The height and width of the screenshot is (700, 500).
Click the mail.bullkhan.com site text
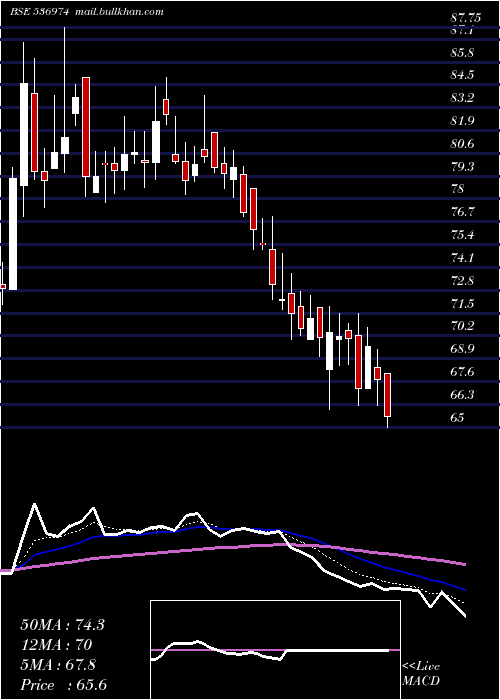(x=118, y=12)
